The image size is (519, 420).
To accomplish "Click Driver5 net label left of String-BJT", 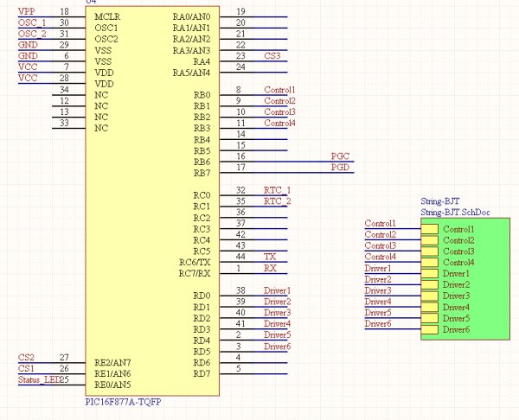I will [x=378, y=313].
